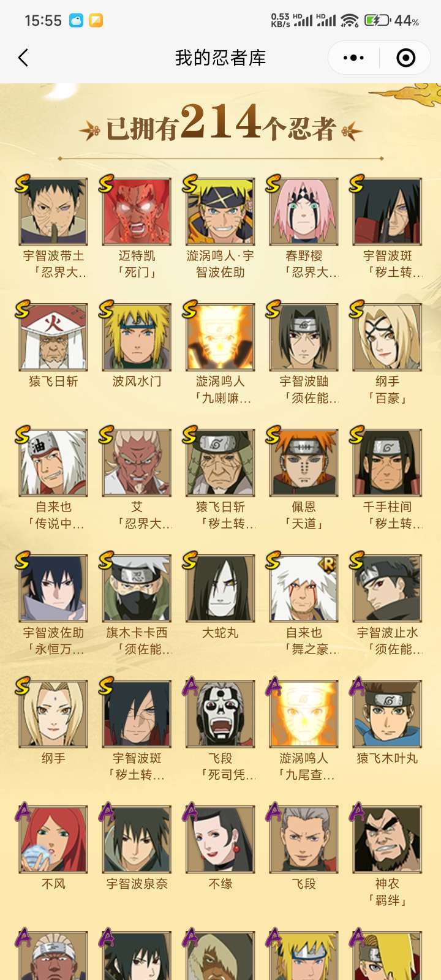Close mini program via the circle target icon
Image resolution: width=441 pixels, height=980 pixels.
pyautogui.click(x=405, y=58)
